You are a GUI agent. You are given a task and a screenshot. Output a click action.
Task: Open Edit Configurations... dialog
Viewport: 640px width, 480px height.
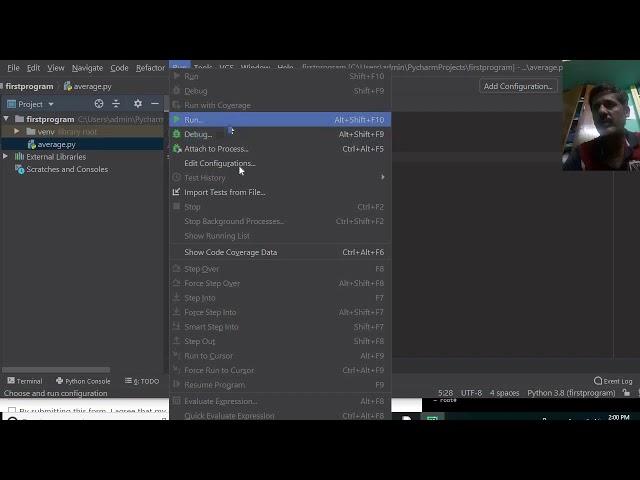click(280, 163)
